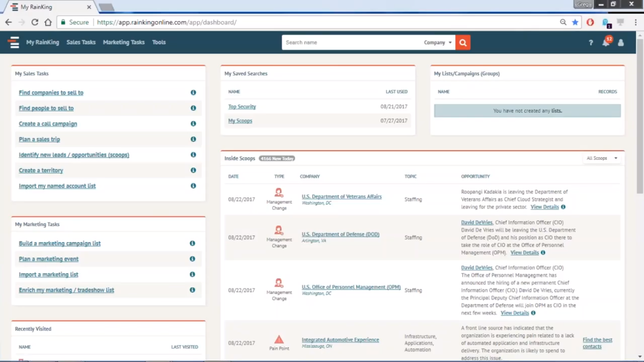The image size is (644, 362).
Task: Reload the page with browser refresh icon
Action: pyautogui.click(x=35, y=22)
